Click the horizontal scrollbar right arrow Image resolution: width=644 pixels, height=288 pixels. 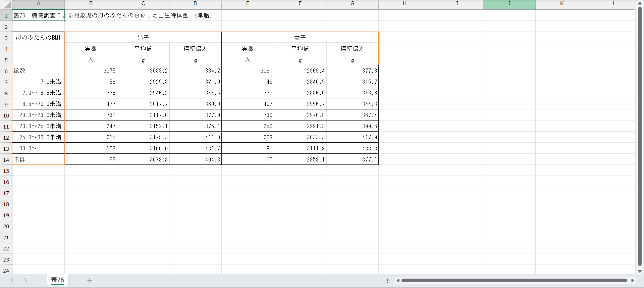coord(633,280)
